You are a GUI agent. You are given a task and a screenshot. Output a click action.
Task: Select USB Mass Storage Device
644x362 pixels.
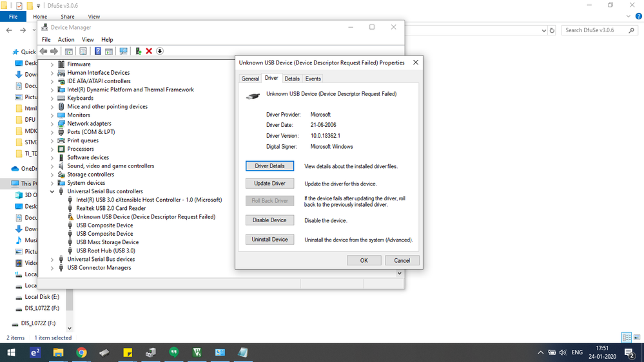108,242
